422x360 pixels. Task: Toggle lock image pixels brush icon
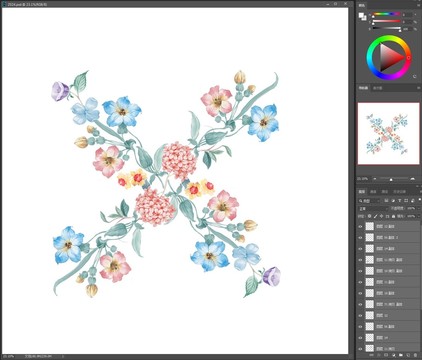[375, 216]
